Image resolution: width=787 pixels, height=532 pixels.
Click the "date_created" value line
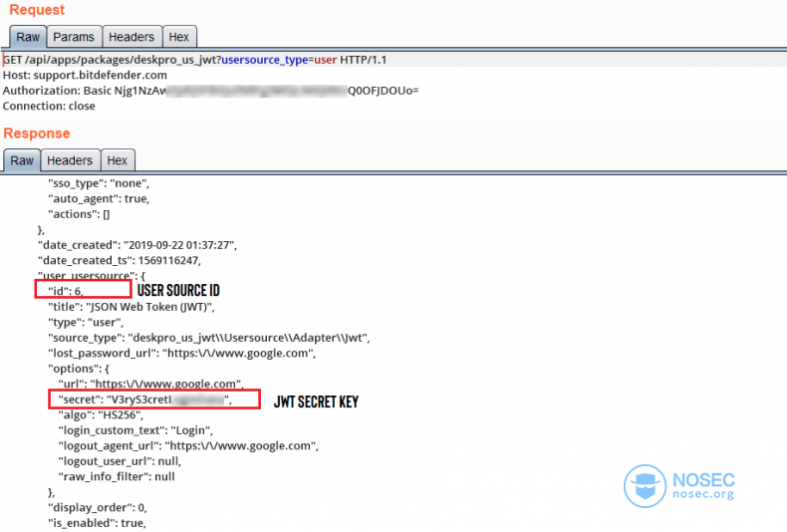pyautogui.click(x=137, y=245)
